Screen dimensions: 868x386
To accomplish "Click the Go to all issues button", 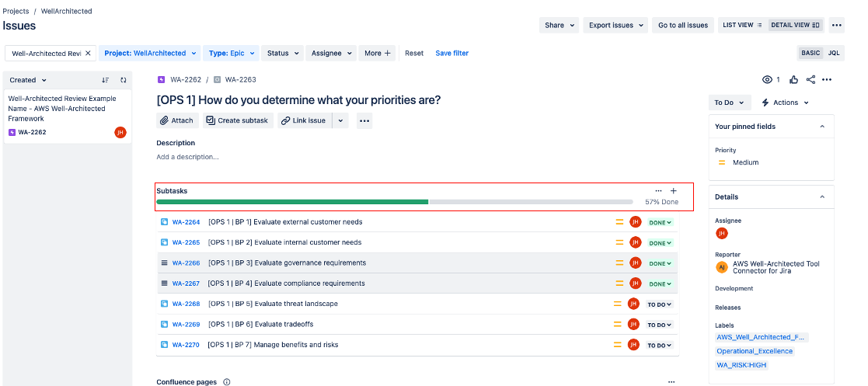I will click(682, 25).
